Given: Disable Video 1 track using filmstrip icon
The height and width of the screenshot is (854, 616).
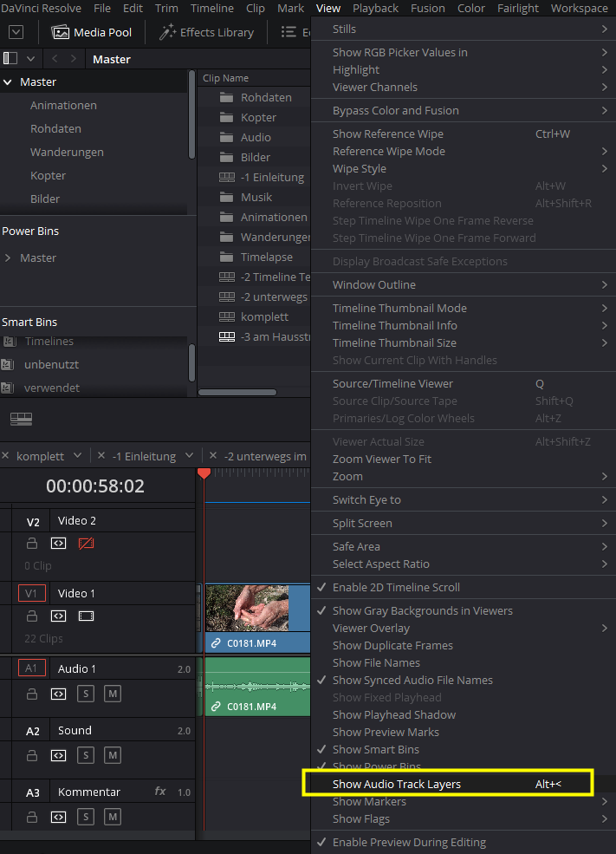Looking at the screenshot, I should (86, 616).
